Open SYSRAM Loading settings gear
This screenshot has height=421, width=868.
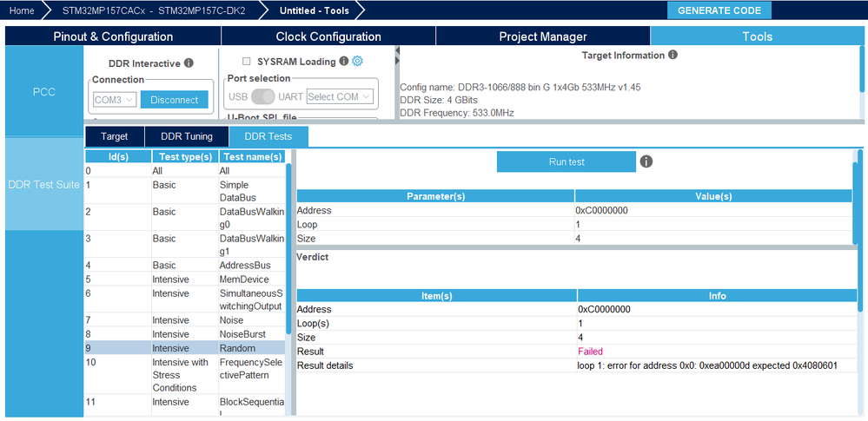click(x=358, y=61)
